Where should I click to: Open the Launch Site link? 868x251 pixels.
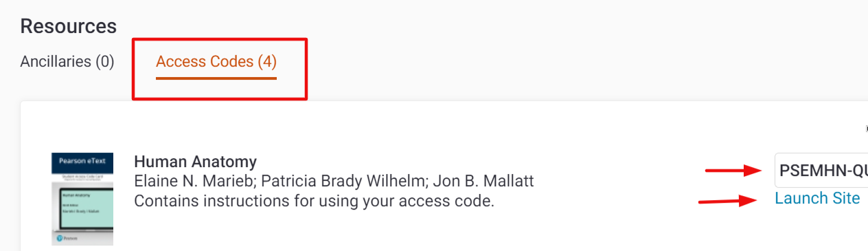[x=817, y=198]
